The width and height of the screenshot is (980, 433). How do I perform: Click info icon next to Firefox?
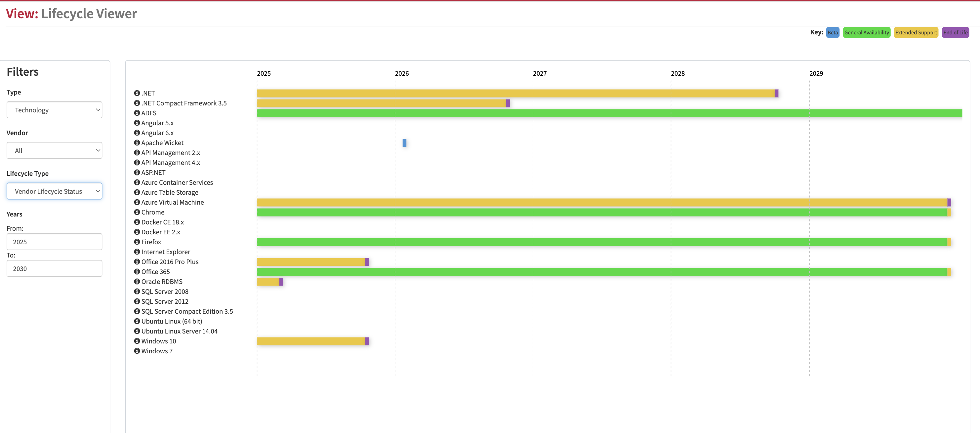(137, 242)
